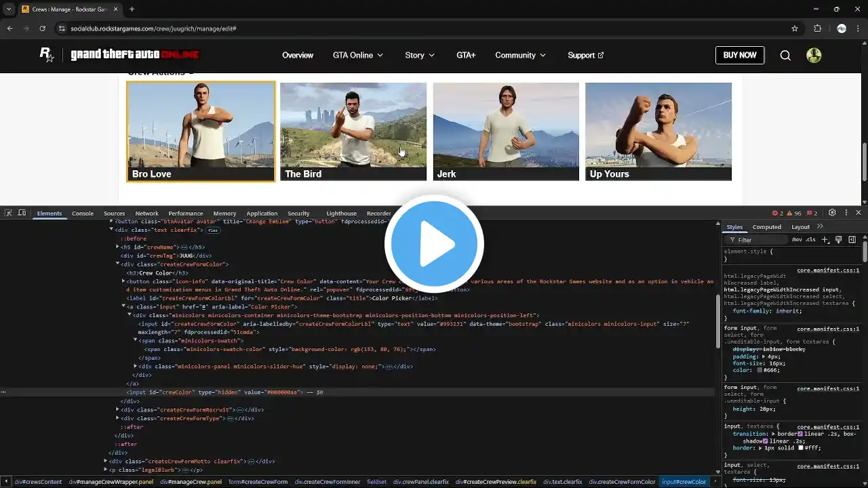
Task: Toggle the rendering emulations brush icon
Action: click(839, 240)
